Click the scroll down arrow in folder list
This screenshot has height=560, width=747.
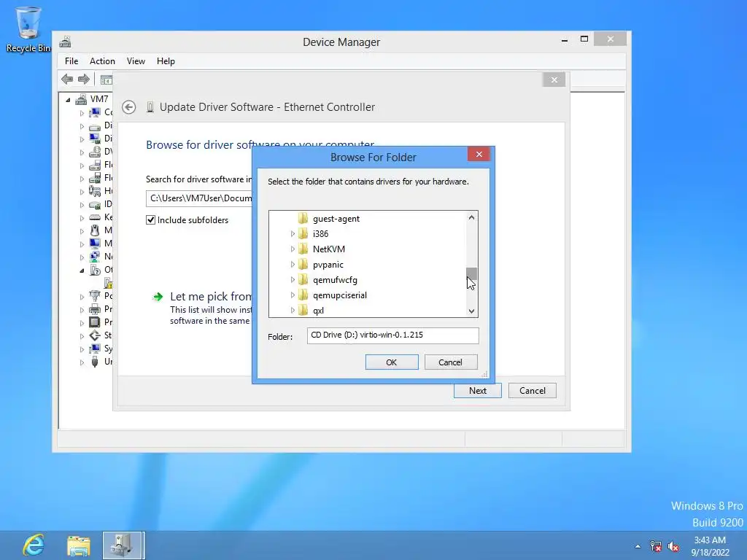pyautogui.click(x=472, y=311)
